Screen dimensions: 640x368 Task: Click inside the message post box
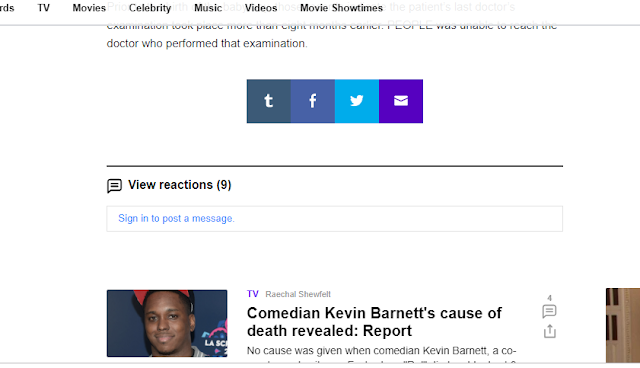click(335, 219)
